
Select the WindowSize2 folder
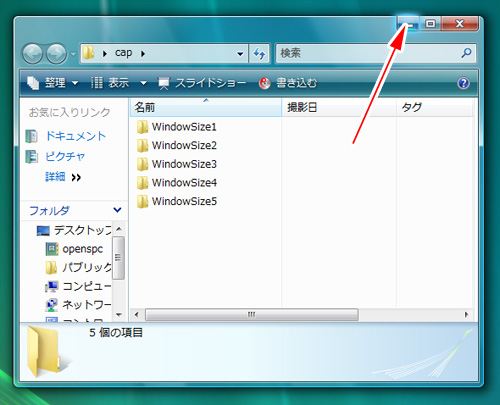pyautogui.click(x=177, y=145)
